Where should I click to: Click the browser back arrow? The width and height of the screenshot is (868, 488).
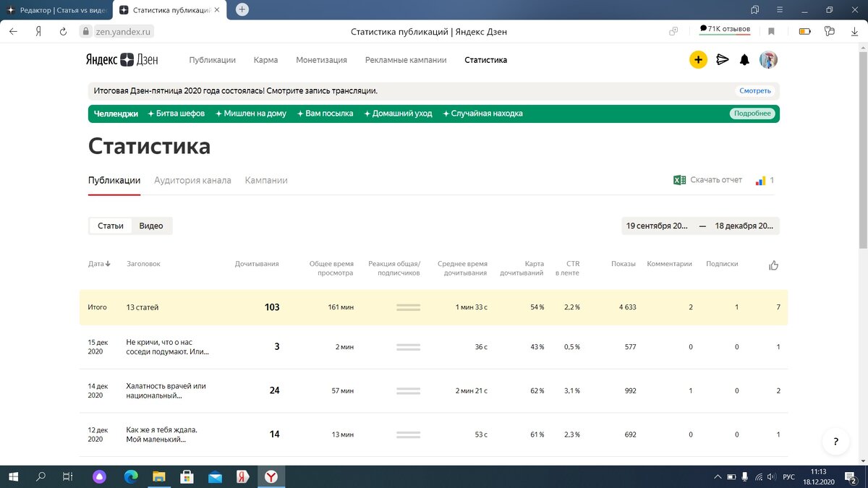pyautogui.click(x=14, y=31)
